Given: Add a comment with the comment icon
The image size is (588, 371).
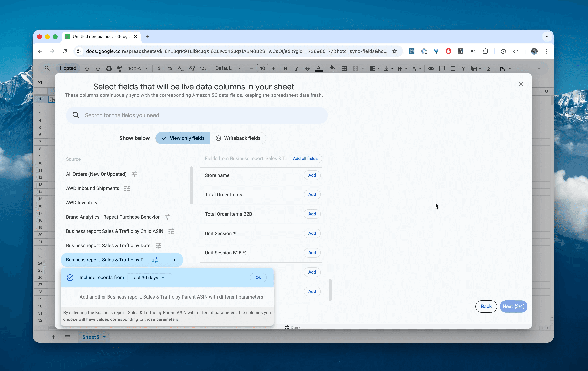Looking at the screenshot, I should [x=442, y=69].
